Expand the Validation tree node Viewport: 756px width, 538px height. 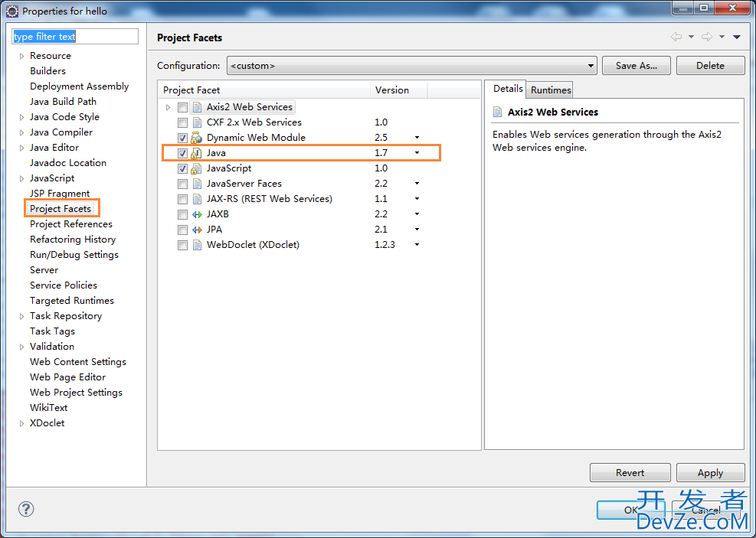coord(21,347)
